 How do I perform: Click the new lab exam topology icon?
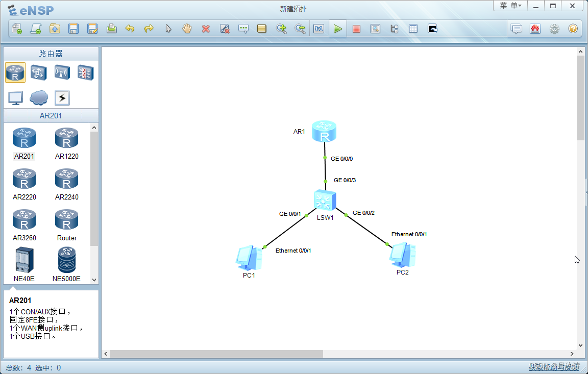(36, 29)
